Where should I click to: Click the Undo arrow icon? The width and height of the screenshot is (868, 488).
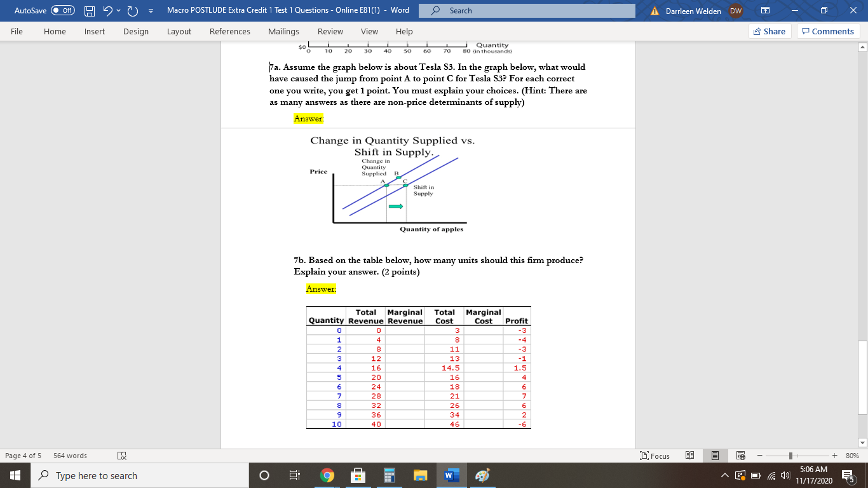pos(108,11)
